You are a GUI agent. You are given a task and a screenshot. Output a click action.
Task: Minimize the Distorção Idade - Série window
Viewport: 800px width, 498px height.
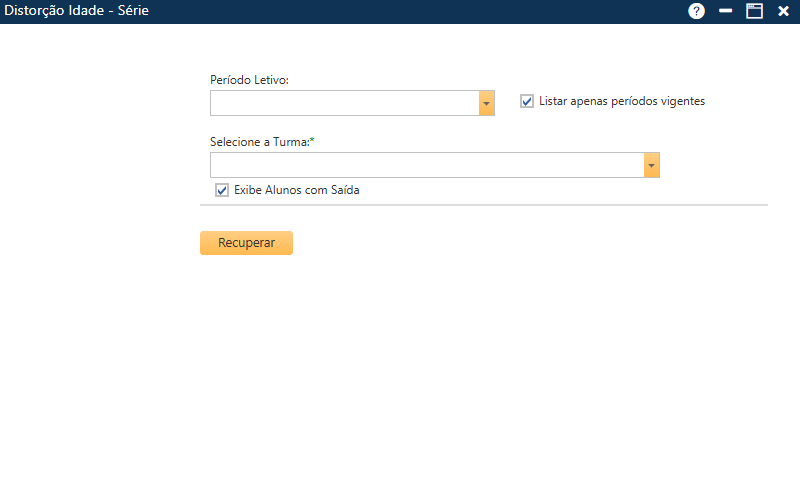point(726,11)
